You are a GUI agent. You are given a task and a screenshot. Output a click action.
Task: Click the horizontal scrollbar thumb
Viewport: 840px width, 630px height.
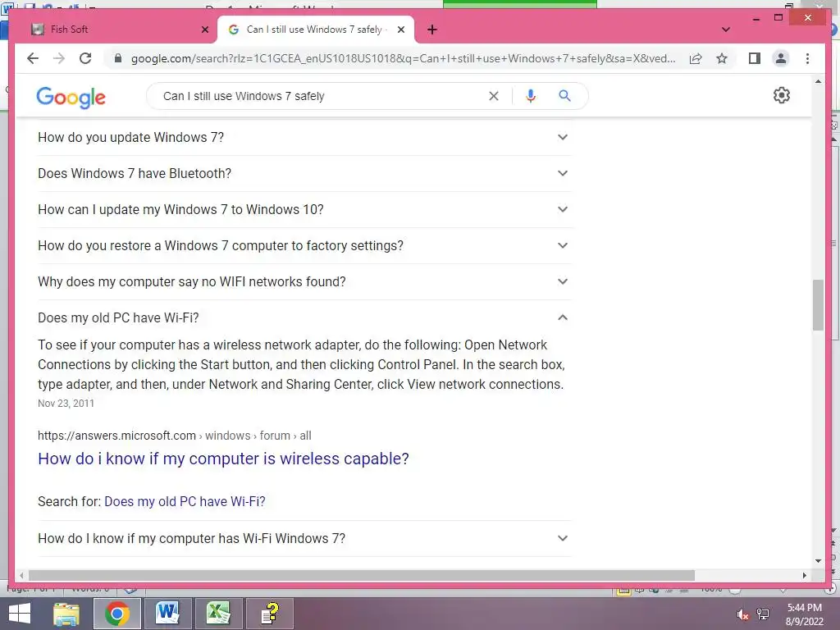pos(362,575)
